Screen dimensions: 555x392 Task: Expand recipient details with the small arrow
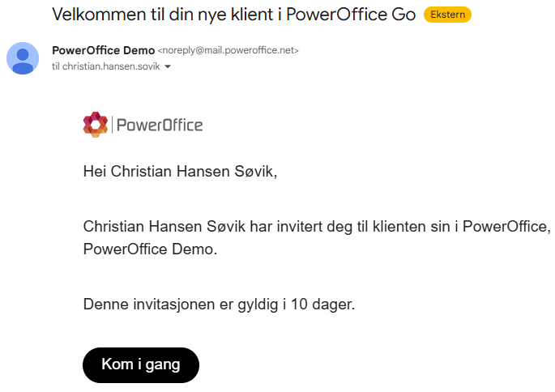tap(168, 66)
